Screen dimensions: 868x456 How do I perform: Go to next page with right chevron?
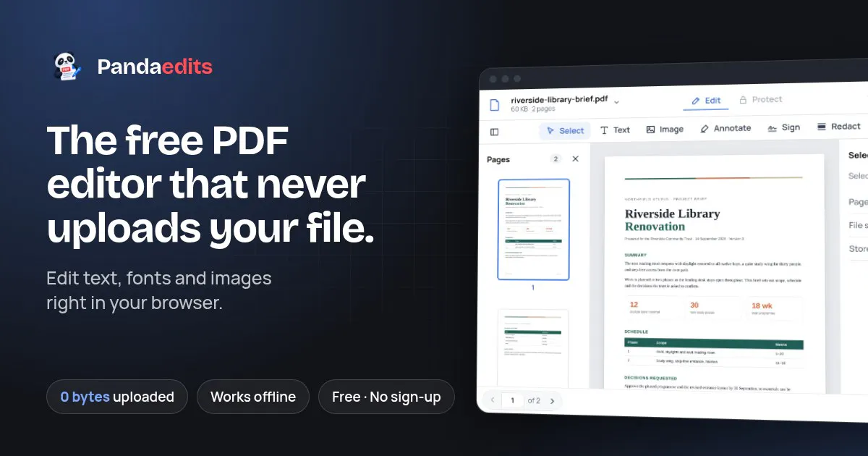552,401
